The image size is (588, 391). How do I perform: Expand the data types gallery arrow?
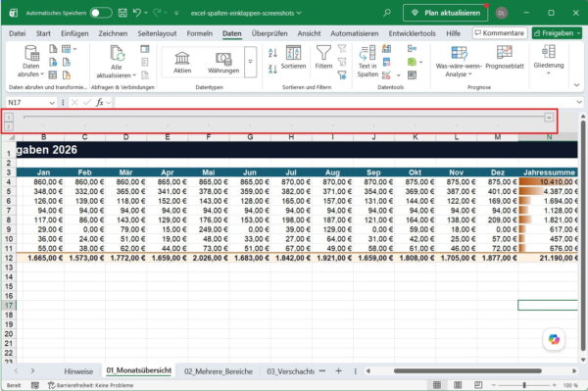click(250, 62)
